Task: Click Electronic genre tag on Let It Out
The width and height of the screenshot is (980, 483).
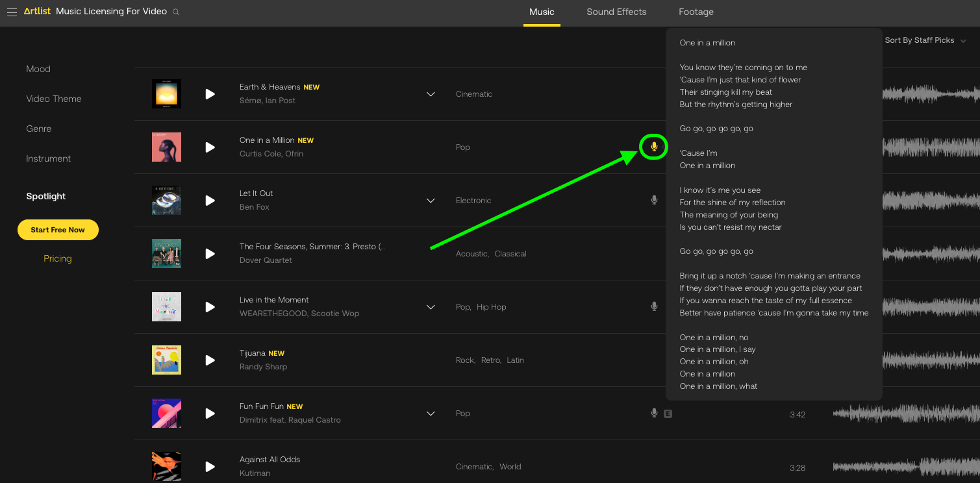Action: pos(473,201)
